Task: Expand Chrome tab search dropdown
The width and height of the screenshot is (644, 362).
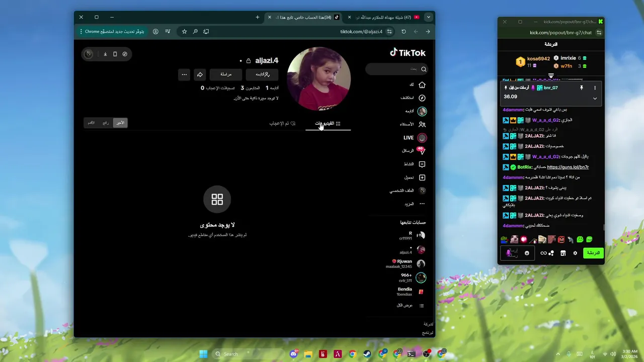Action: tap(429, 17)
